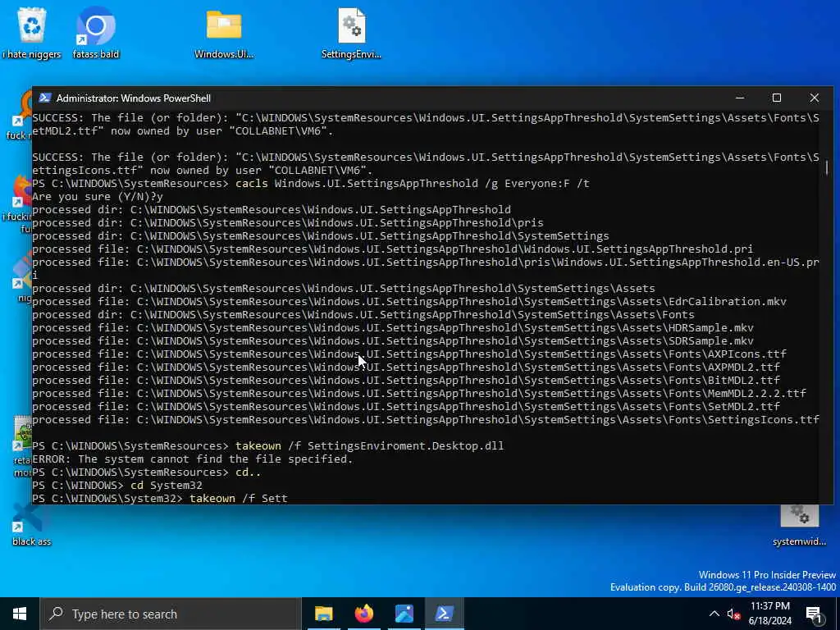Close the Administrator PowerShell window
This screenshot has height=630, width=840.
click(x=815, y=98)
